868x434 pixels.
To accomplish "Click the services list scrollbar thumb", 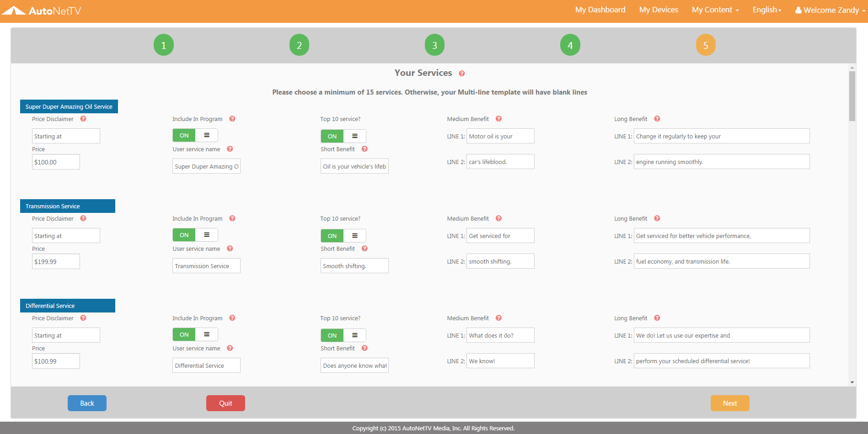I will click(852, 96).
